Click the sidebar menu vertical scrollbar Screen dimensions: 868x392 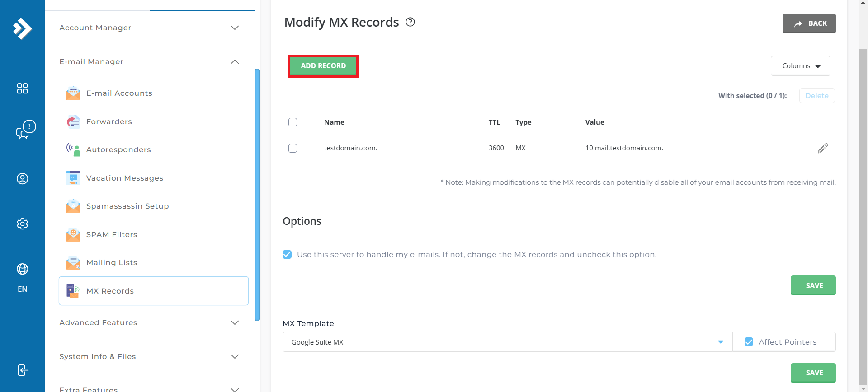point(257,194)
